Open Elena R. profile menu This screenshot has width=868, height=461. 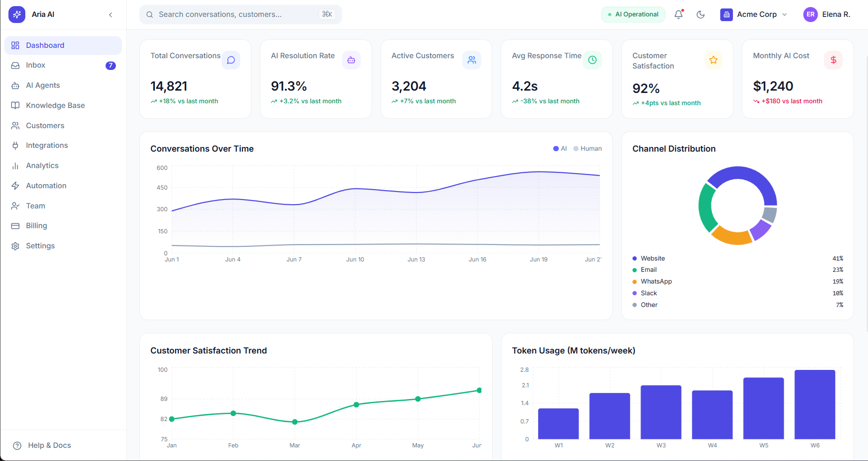coord(827,15)
